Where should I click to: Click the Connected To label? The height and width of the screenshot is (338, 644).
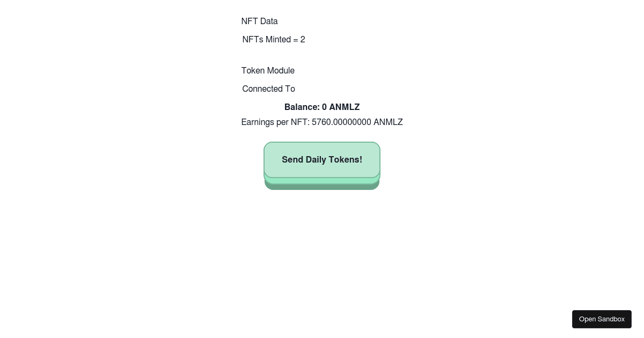tap(268, 89)
